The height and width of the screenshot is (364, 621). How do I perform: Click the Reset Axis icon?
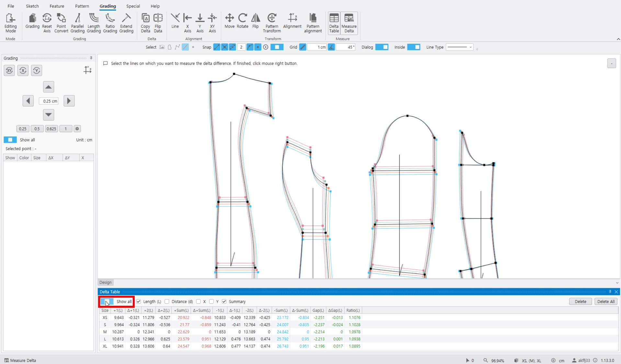[47, 23]
